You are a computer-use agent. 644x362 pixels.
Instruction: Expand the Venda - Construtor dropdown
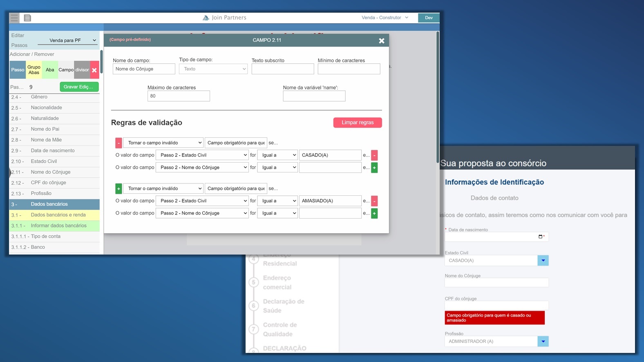385,18
